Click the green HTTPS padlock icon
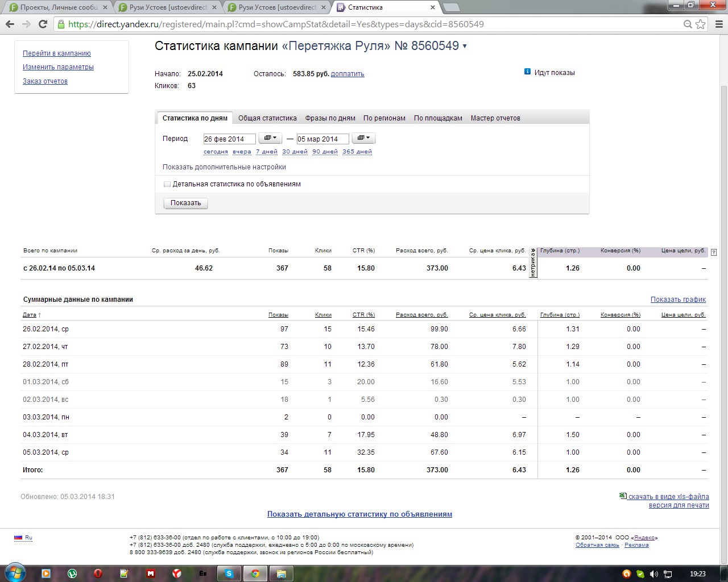Viewport: 728px width, 582px height. [x=61, y=24]
